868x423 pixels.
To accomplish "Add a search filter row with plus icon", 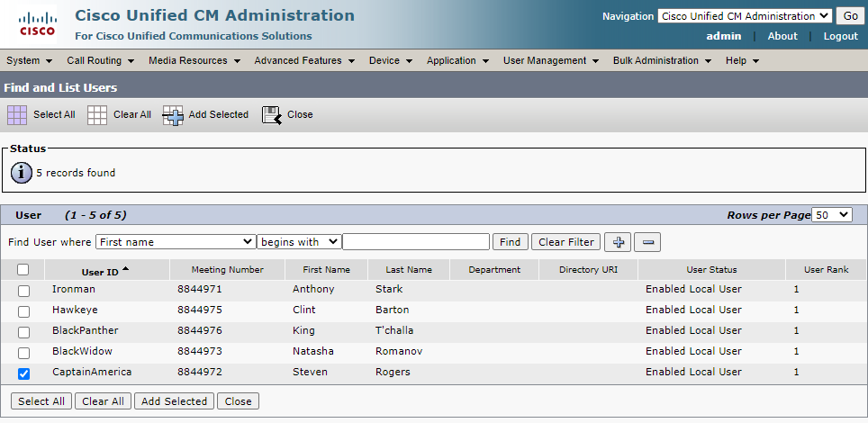I will [618, 242].
